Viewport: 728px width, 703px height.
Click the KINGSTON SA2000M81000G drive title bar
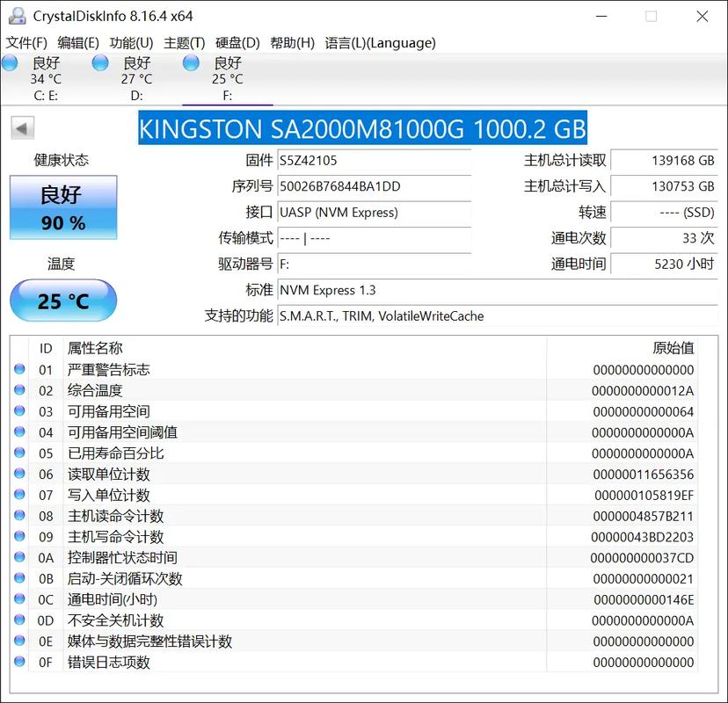[x=363, y=128]
